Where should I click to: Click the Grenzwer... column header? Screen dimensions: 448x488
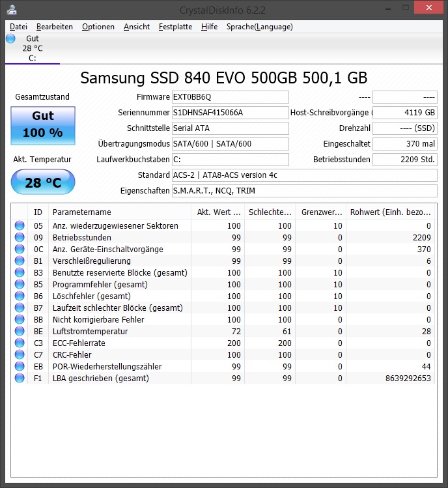(321, 212)
